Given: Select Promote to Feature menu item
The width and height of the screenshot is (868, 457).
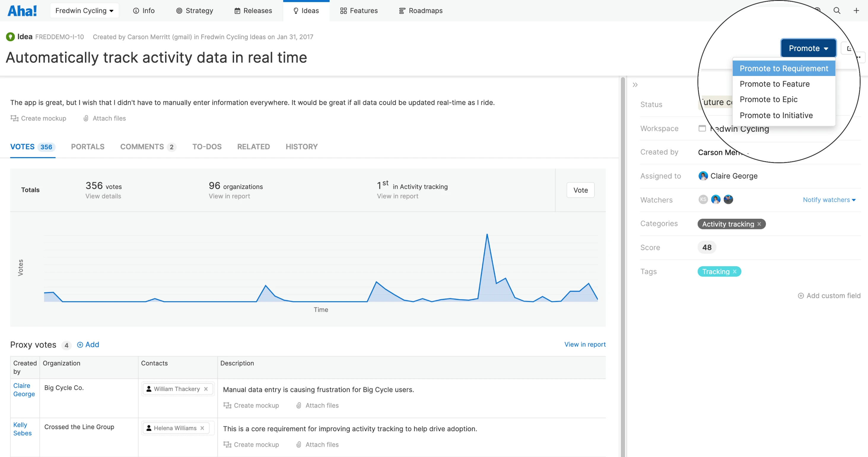Looking at the screenshot, I should [x=774, y=84].
